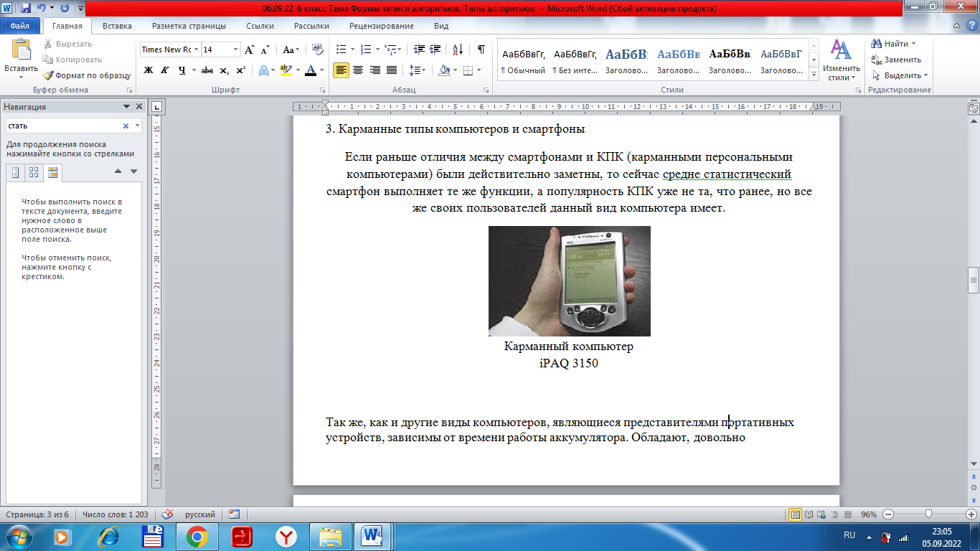Viewport: 980px width, 551px height.
Task: Open search options dropdown in navigation
Action: pyautogui.click(x=136, y=126)
